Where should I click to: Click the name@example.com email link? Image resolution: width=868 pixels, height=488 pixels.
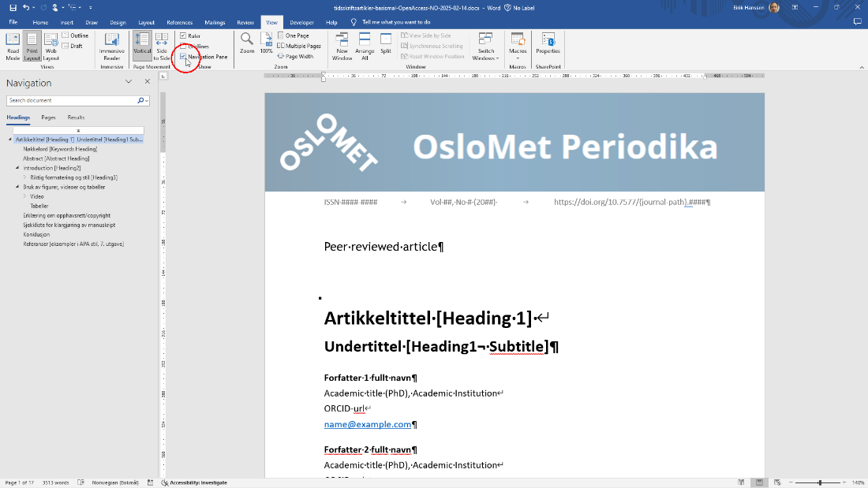tap(368, 424)
